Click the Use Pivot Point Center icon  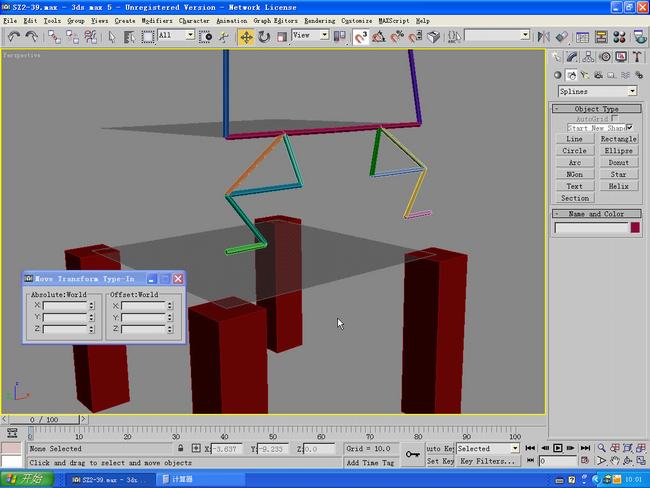pos(340,37)
